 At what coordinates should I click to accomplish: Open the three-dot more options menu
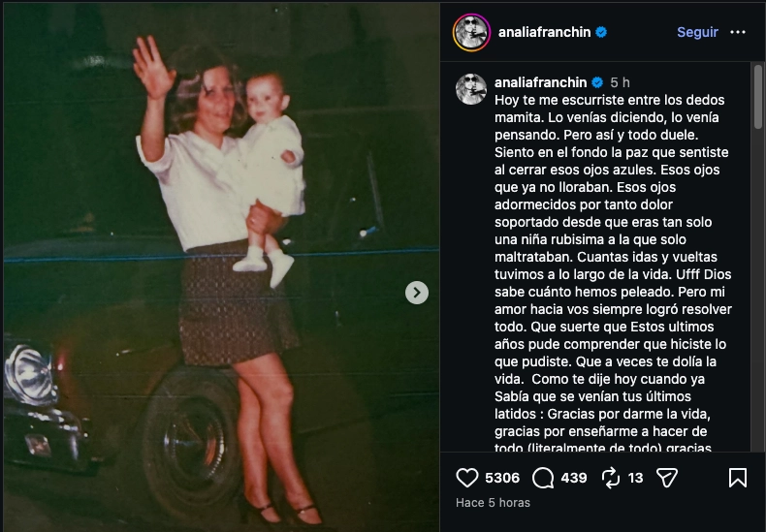tap(738, 32)
